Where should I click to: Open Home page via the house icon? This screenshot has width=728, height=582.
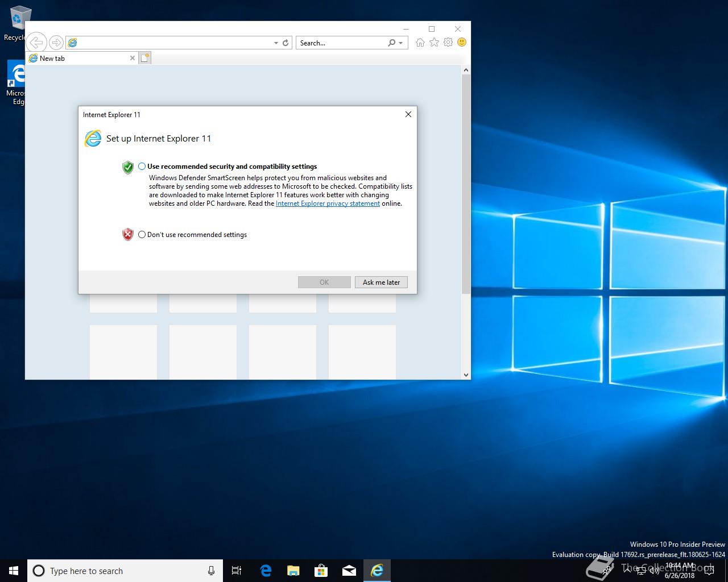[x=420, y=43]
